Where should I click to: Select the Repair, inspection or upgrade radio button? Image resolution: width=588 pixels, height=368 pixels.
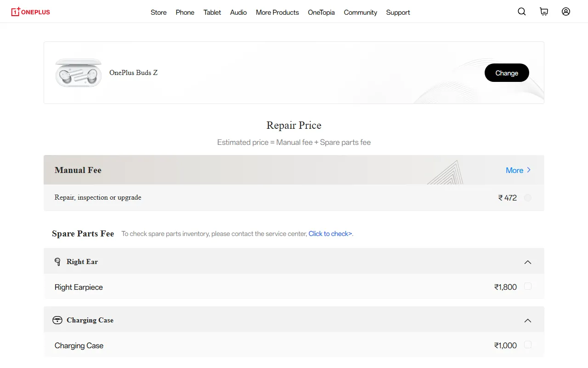(x=528, y=198)
